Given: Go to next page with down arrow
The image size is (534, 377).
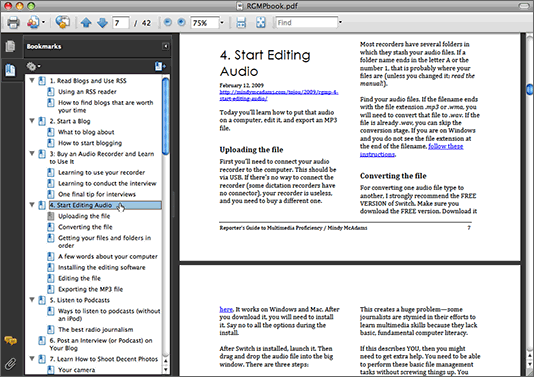Looking at the screenshot, I should pos(102,23).
